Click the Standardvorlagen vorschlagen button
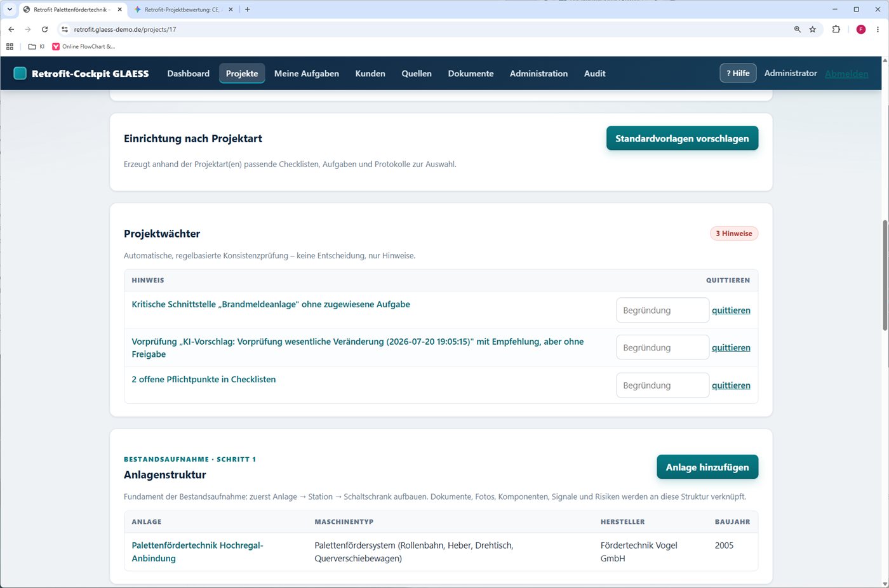The height and width of the screenshot is (588, 889). [682, 138]
